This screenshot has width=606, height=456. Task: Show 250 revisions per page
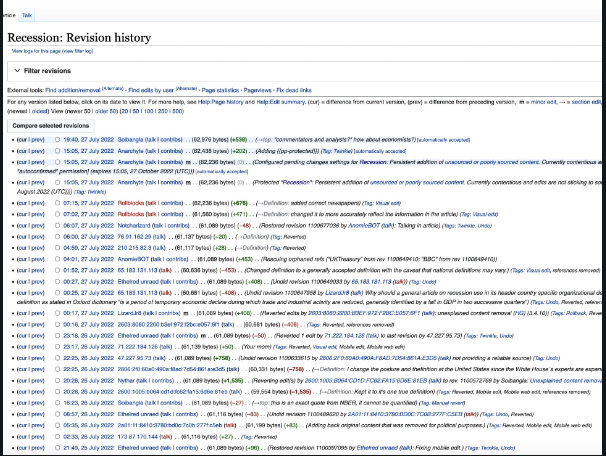coord(163,111)
